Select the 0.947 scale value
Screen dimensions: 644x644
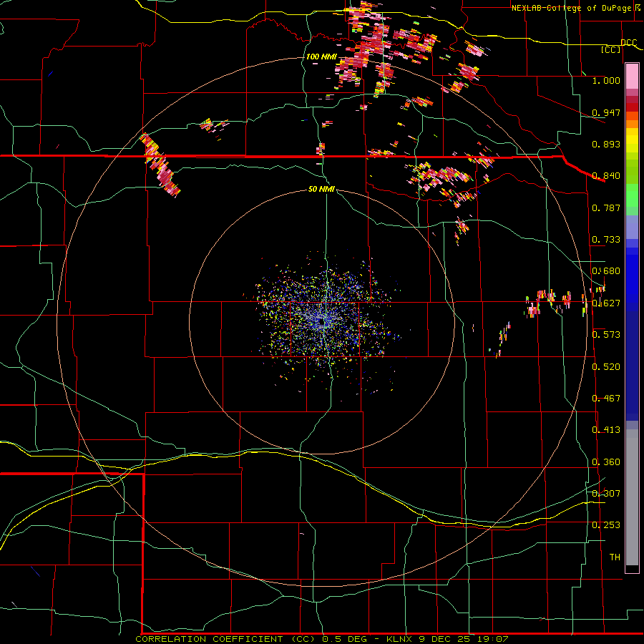point(606,112)
